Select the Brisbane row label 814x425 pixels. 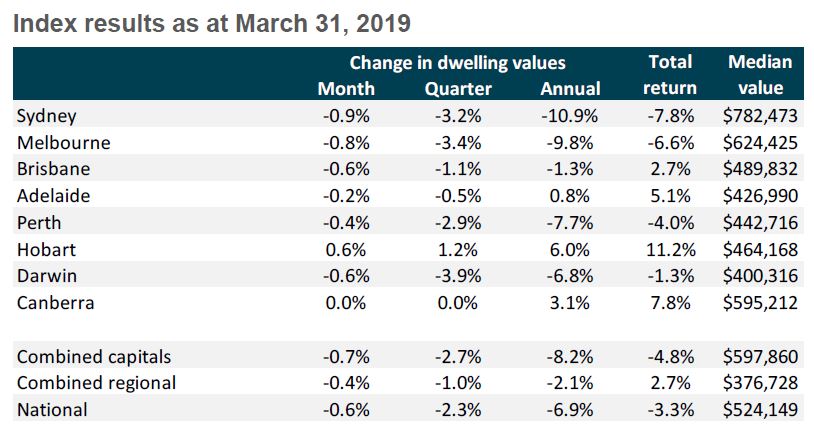pos(54,169)
